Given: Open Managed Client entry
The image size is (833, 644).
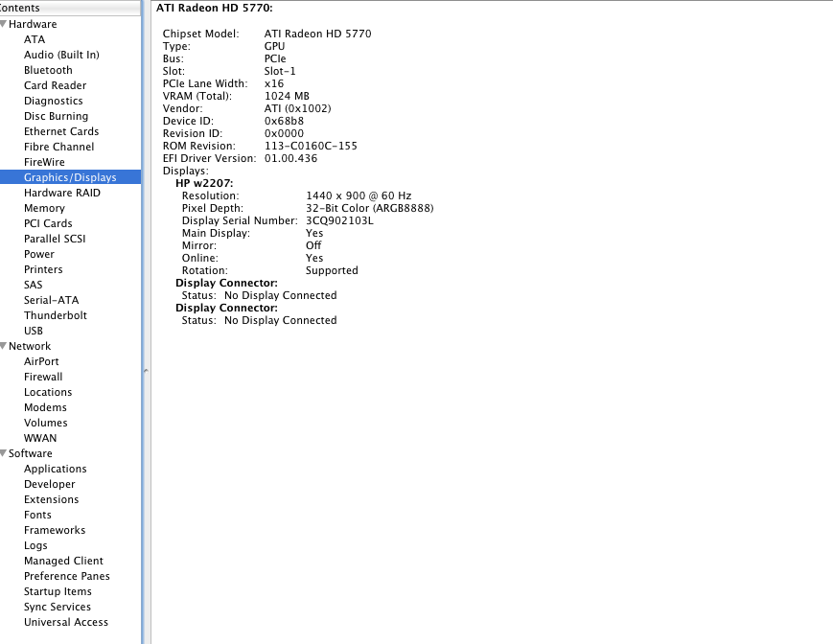Looking at the screenshot, I should click(x=64, y=562).
